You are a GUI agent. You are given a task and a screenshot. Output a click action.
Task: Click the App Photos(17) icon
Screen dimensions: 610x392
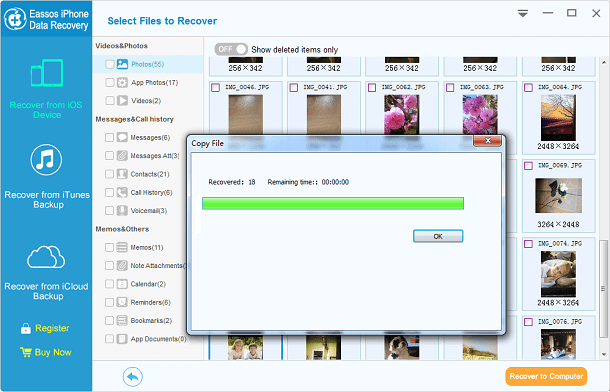[x=122, y=82]
